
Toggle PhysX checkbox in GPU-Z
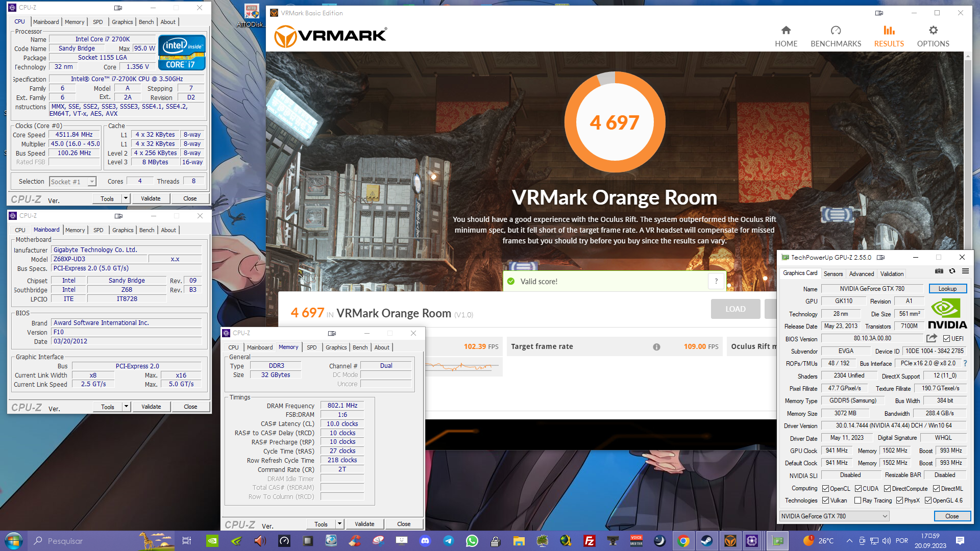(x=899, y=500)
